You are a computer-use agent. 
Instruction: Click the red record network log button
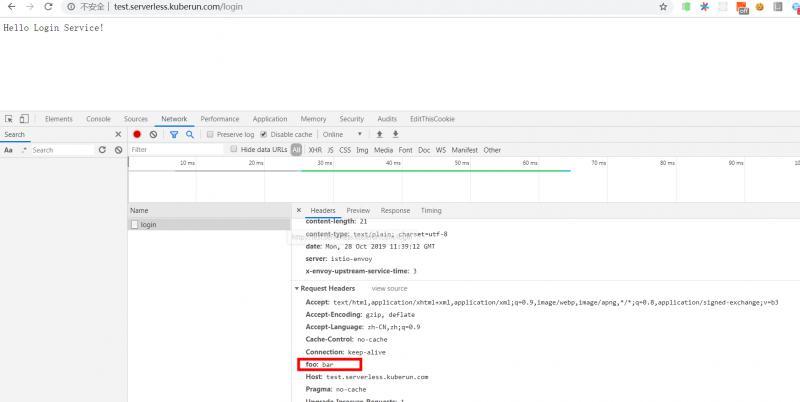(137, 134)
